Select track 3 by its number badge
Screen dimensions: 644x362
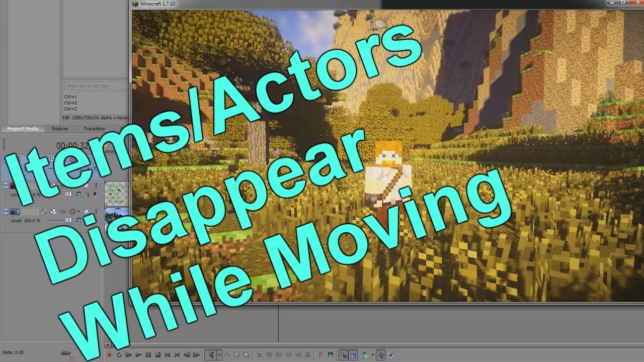point(15,212)
